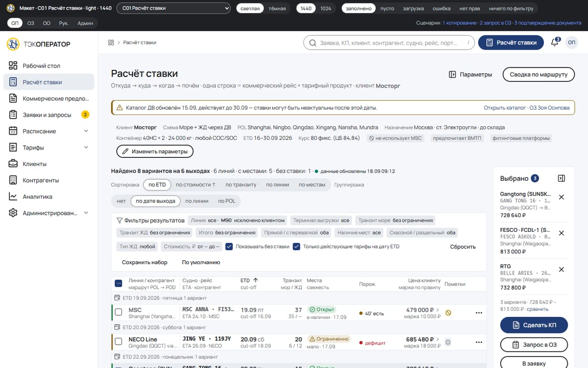Sort results по стоимости
Image resolution: width=588 pixels, height=368 pixels.
coord(196,185)
